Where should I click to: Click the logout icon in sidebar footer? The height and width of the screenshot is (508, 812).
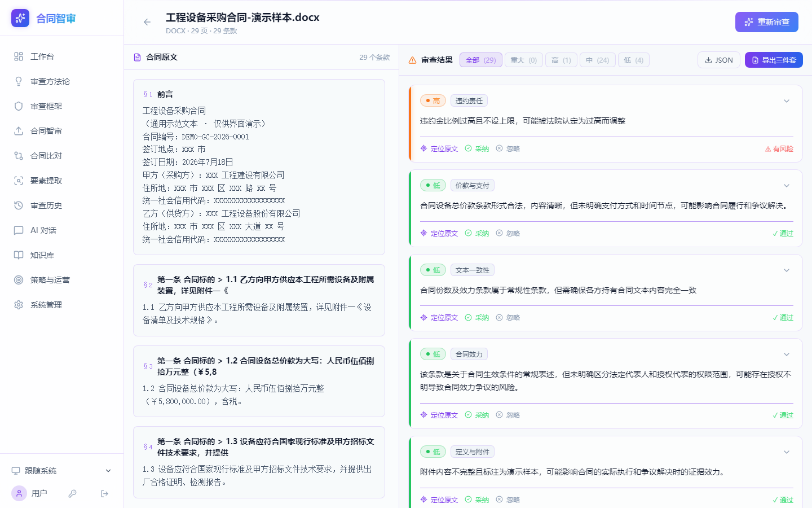coord(104,493)
